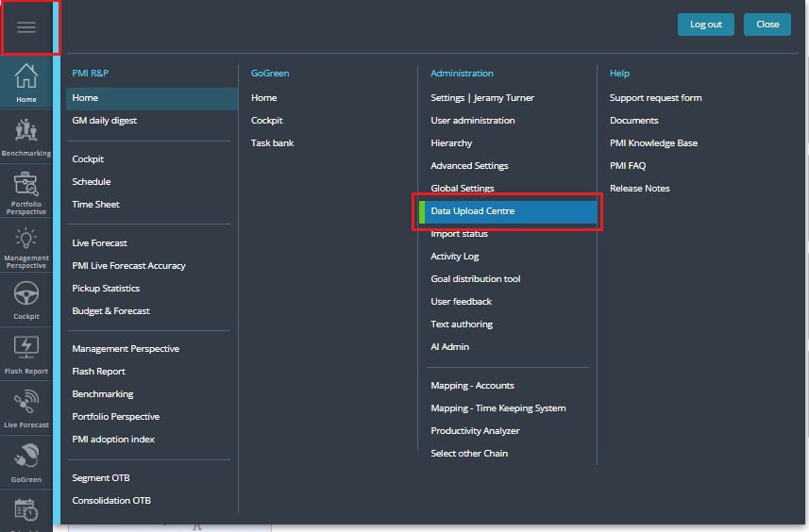Viewport: 809px width, 532px height.
Task: Open PMI FAQ
Action: pyautogui.click(x=628, y=166)
